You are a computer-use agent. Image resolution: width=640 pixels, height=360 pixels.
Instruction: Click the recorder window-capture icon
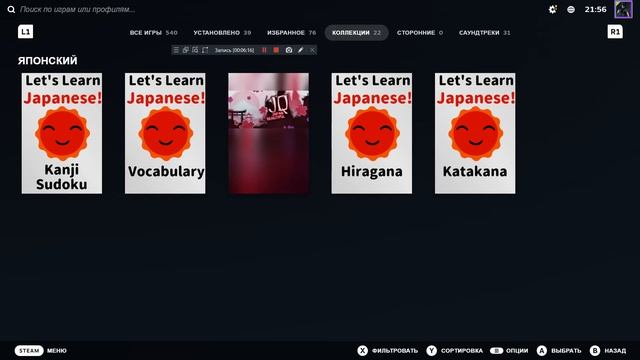[x=186, y=50]
